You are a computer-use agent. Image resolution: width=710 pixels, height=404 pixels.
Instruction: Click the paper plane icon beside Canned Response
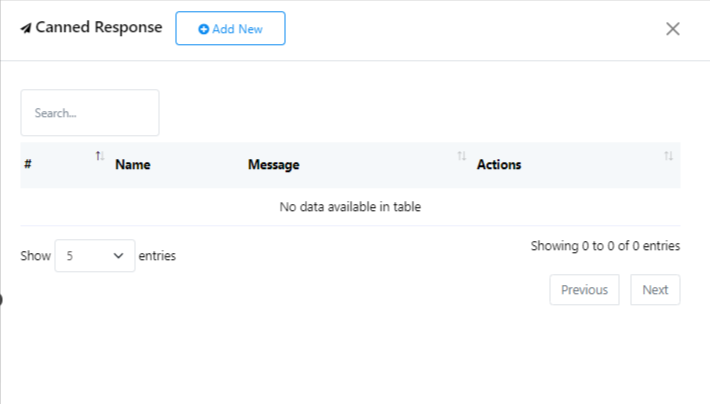[26, 28]
